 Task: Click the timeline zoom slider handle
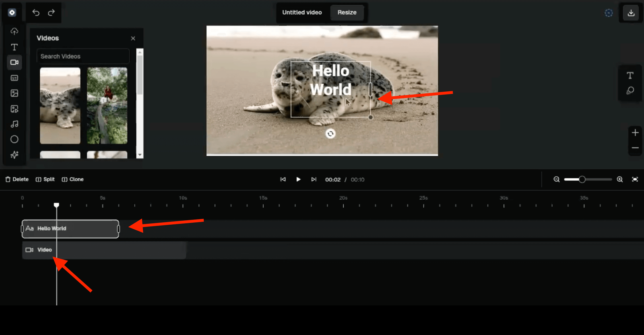(x=582, y=180)
